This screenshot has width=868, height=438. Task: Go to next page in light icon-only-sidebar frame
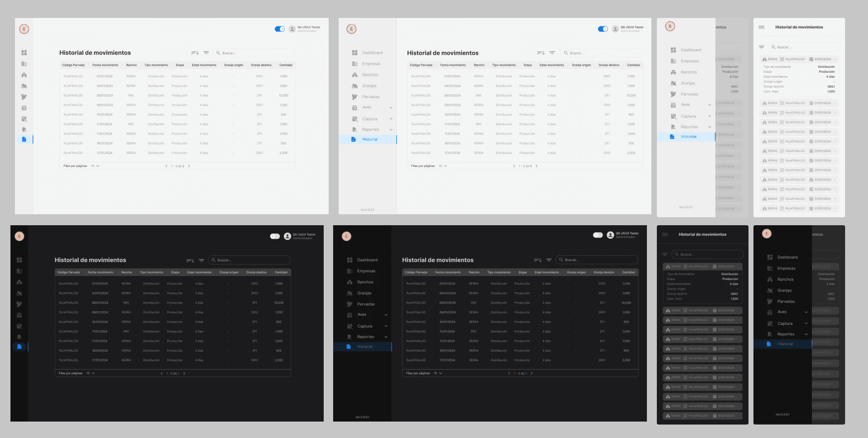189,166
